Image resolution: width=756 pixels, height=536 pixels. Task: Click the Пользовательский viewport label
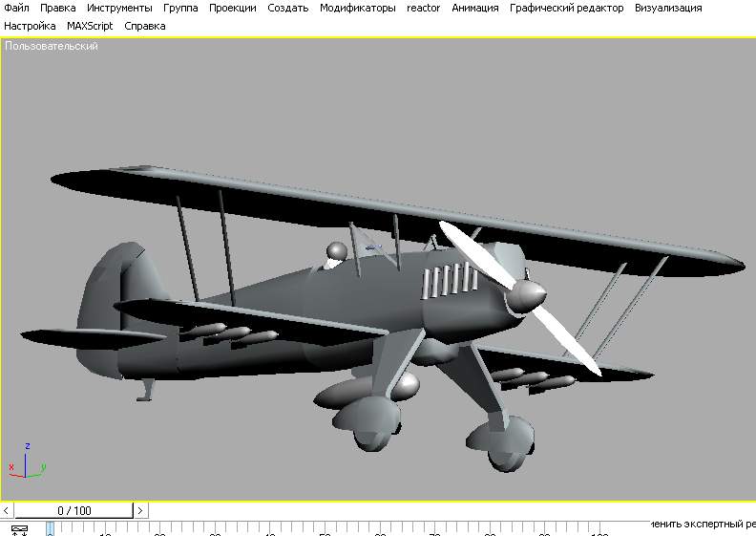click(52, 46)
